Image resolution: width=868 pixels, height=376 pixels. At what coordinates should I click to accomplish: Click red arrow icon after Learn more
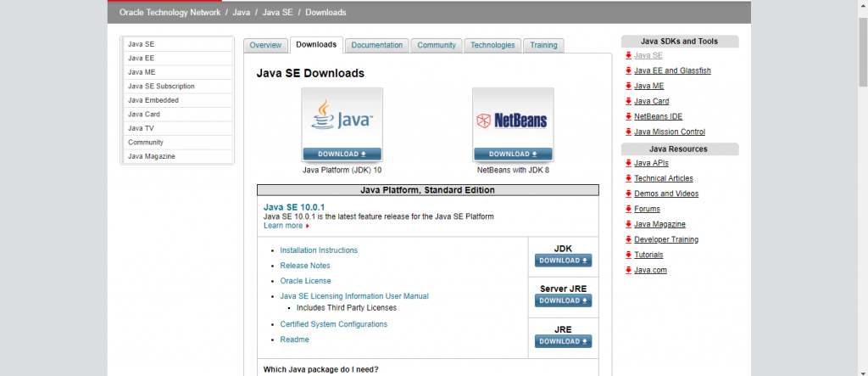click(307, 227)
